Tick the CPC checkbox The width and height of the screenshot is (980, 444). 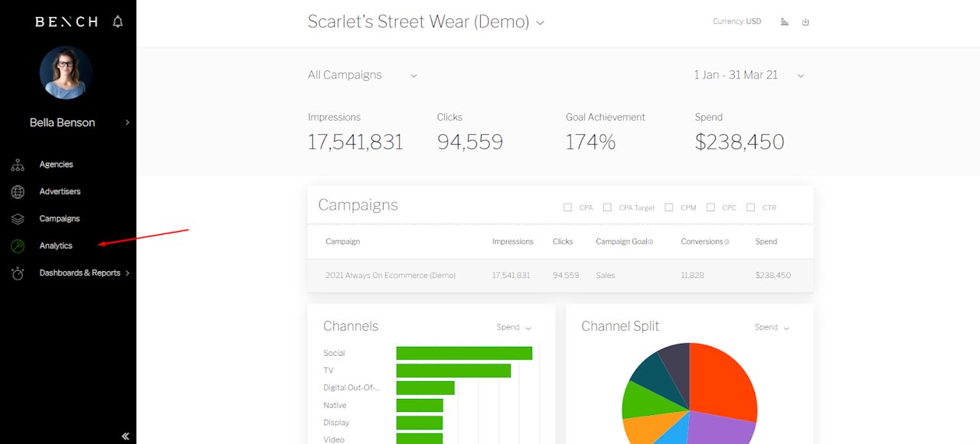[710, 207]
